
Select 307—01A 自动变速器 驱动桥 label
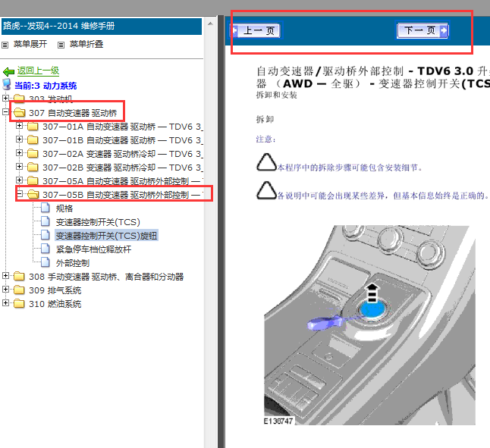(123, 127)
